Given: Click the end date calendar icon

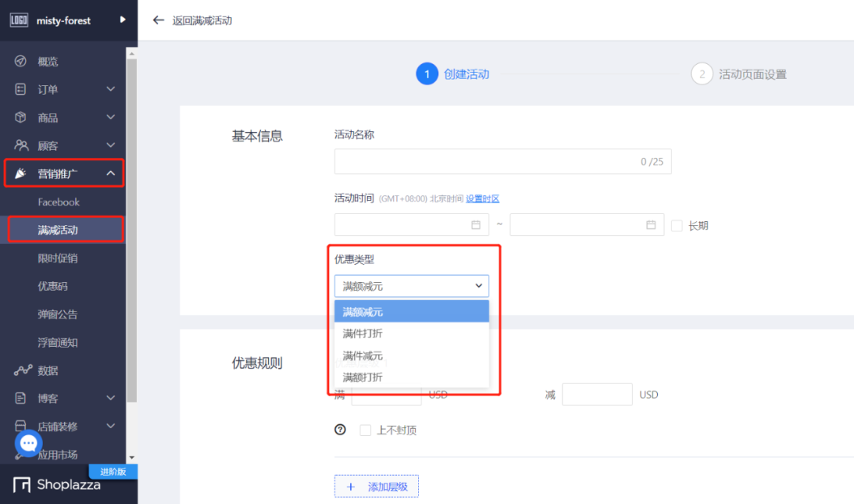Looking at the screenshot, I should [x=651, y=225].
